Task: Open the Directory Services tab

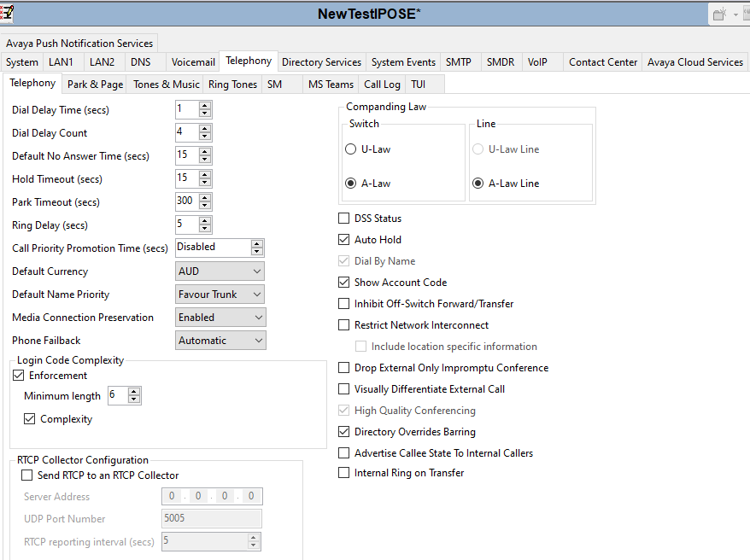Action: pyautogui.click(x=321, y=62)
